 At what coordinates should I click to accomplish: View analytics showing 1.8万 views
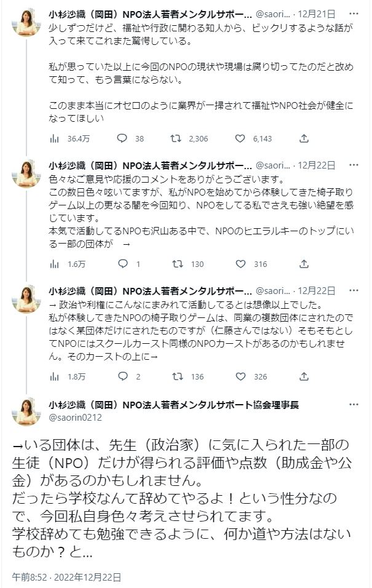click(x=55, y=376)
